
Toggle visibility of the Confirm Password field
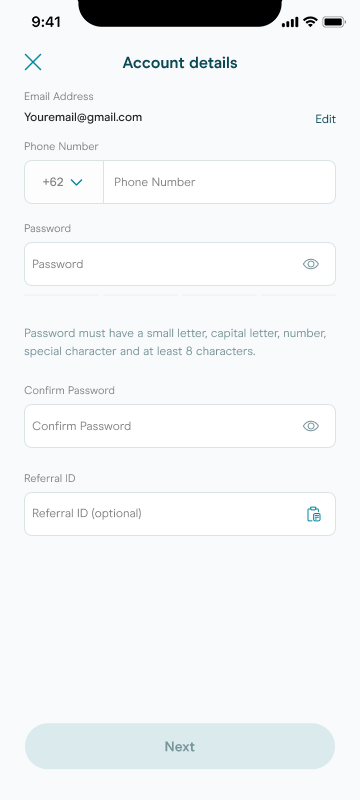pyautogui.click(x=311, y=426)
